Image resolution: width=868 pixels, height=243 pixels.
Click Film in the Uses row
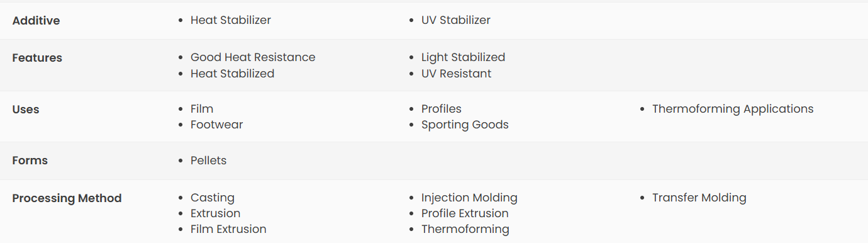(202, 109)
